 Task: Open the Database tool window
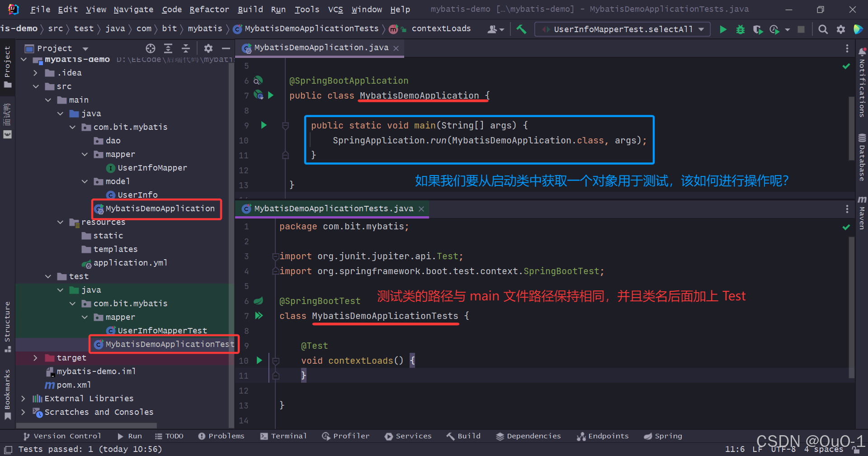coord(862,157)
